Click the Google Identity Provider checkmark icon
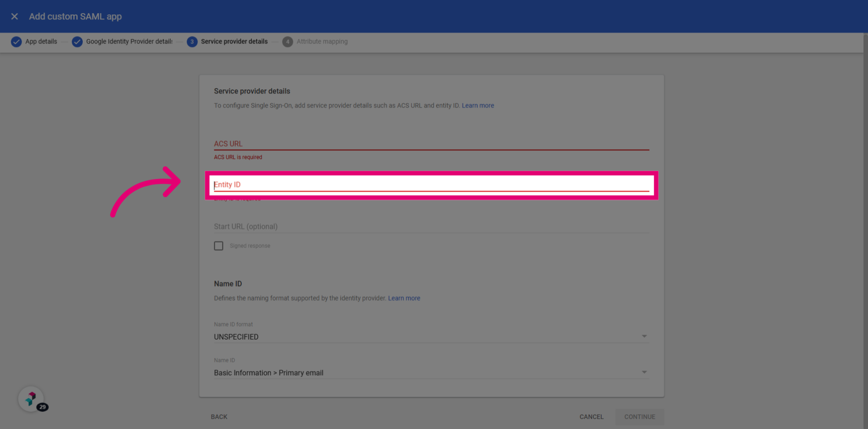This screenshot has height=429, width=868. pos(77,42)
